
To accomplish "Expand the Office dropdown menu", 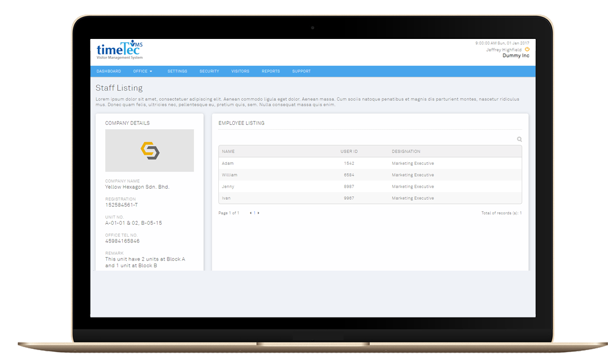I will click(143, 71).
